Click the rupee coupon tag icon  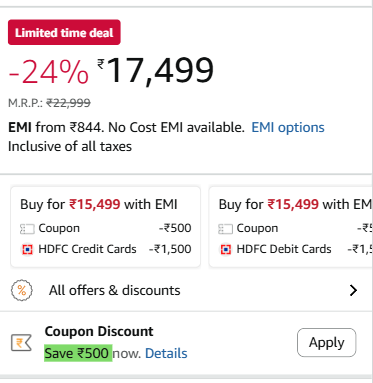[21, 343]
